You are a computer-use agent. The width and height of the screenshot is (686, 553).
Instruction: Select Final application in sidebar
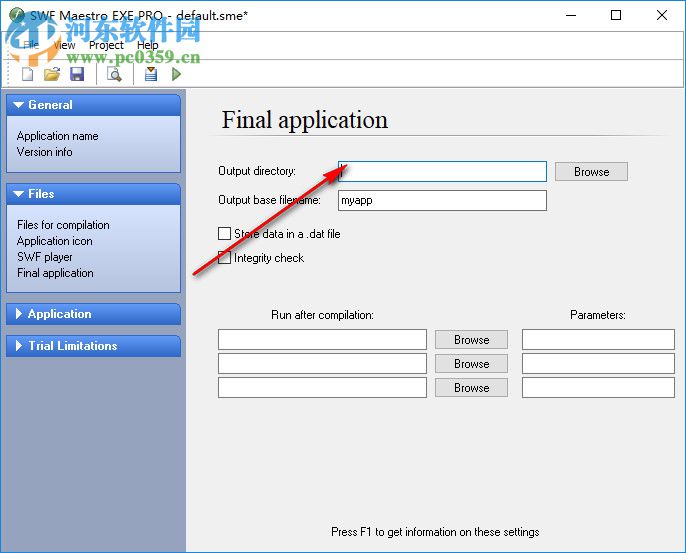[x=55, y=273]
